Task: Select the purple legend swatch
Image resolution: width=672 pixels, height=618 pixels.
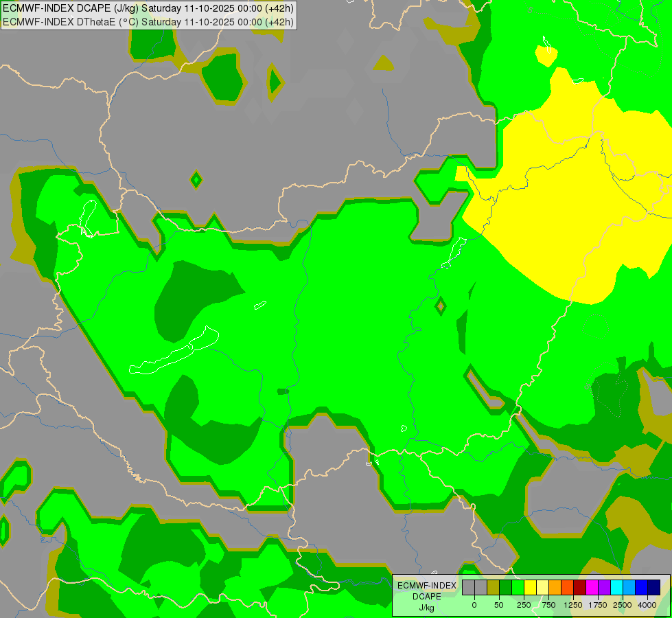Action: click(x=604, y=587)
